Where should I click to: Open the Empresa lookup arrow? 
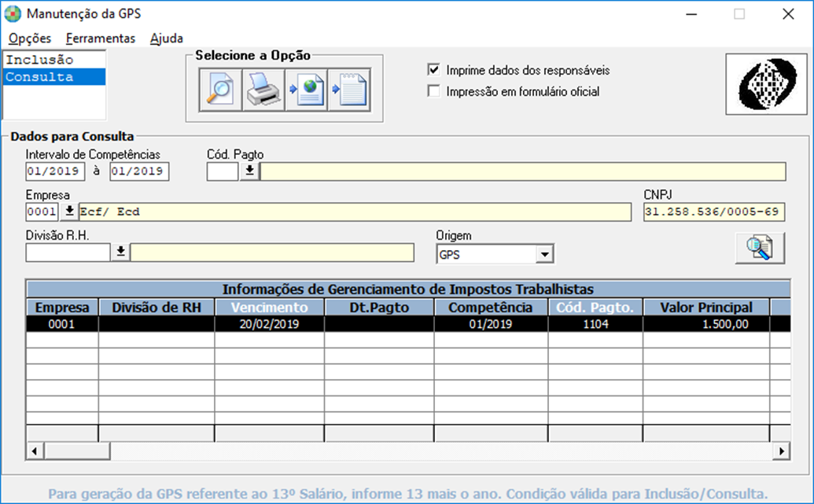(69, 212)
